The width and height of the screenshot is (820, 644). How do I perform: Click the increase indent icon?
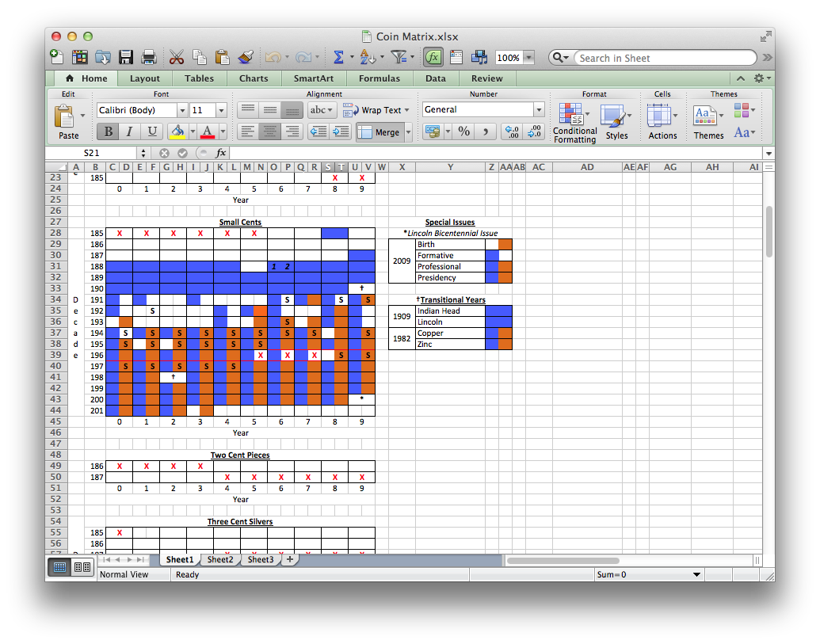pyautogui.click(x=341, y=131)
